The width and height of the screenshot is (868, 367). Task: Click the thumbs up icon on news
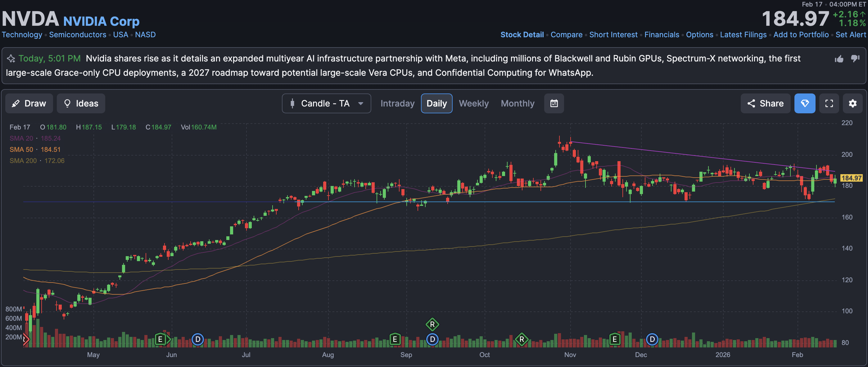click(x=839, y=59)
